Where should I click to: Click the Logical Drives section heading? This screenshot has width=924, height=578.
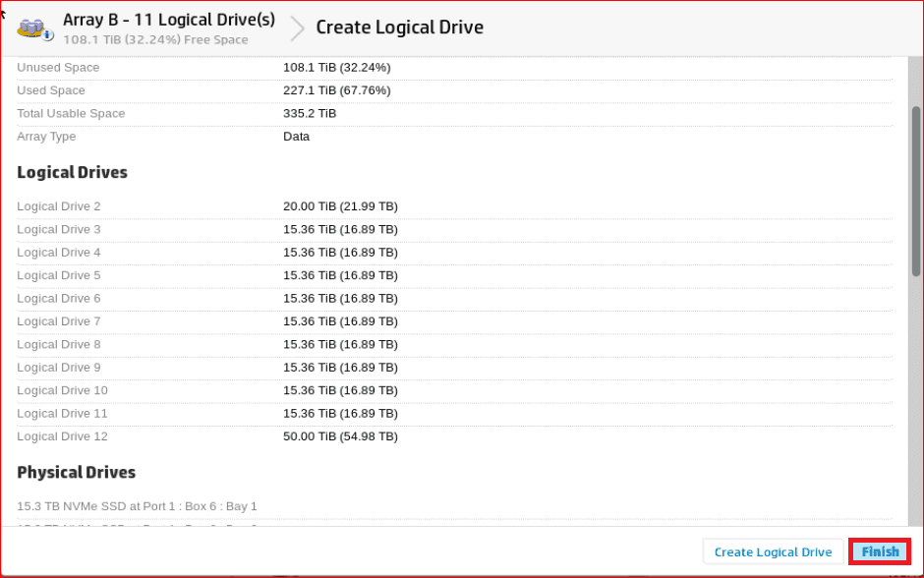tap(72, 173)
